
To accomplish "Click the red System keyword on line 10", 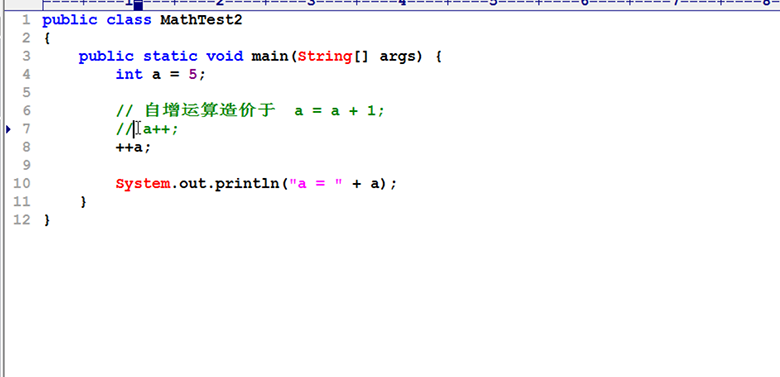I will [x=143, y=184].
